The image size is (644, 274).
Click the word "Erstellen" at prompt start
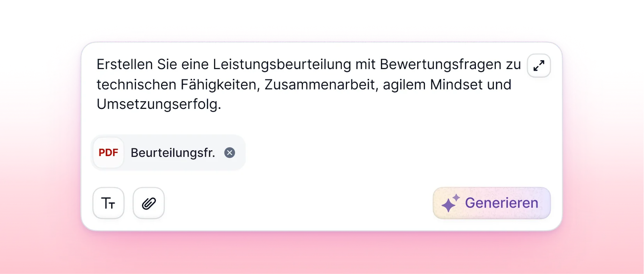[x=125, y=64]
